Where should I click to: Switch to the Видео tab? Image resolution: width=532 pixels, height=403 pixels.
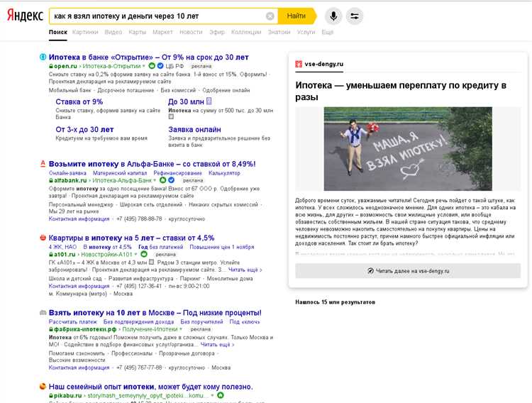113,32
